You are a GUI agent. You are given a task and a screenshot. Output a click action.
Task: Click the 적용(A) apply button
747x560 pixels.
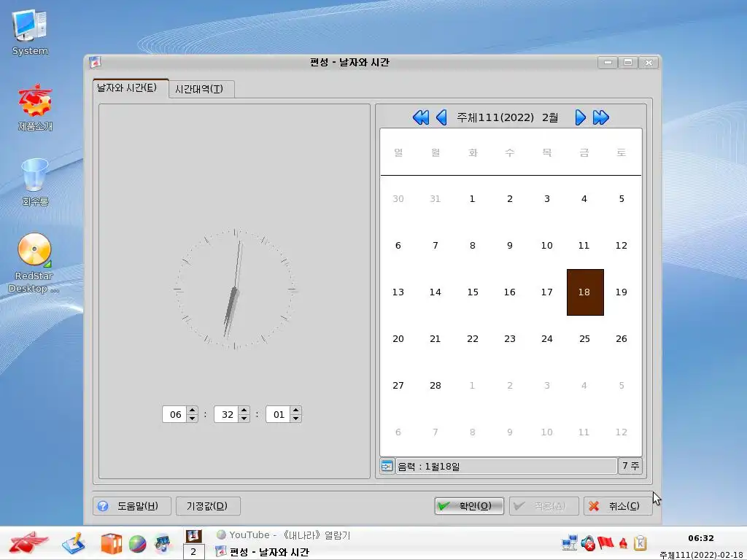[x=544, y=506]
